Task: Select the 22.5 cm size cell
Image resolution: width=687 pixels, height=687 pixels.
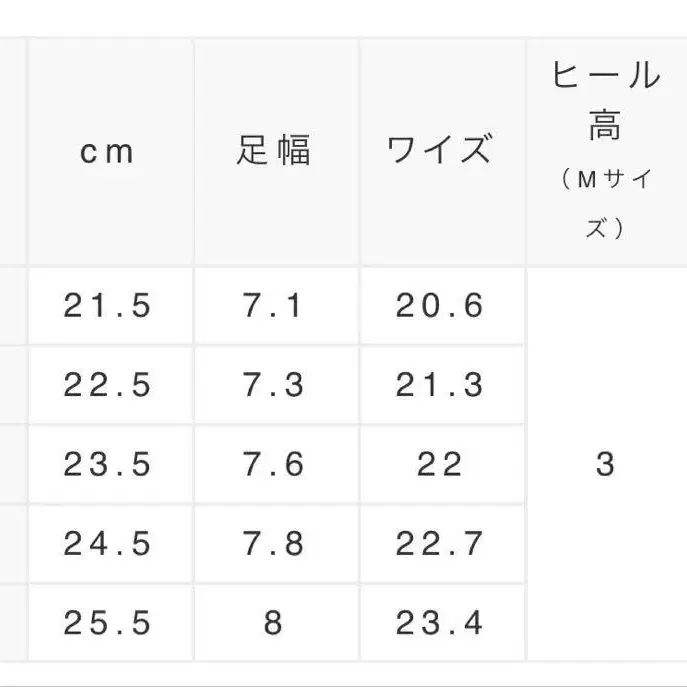Action: click(x=108, y=385)
